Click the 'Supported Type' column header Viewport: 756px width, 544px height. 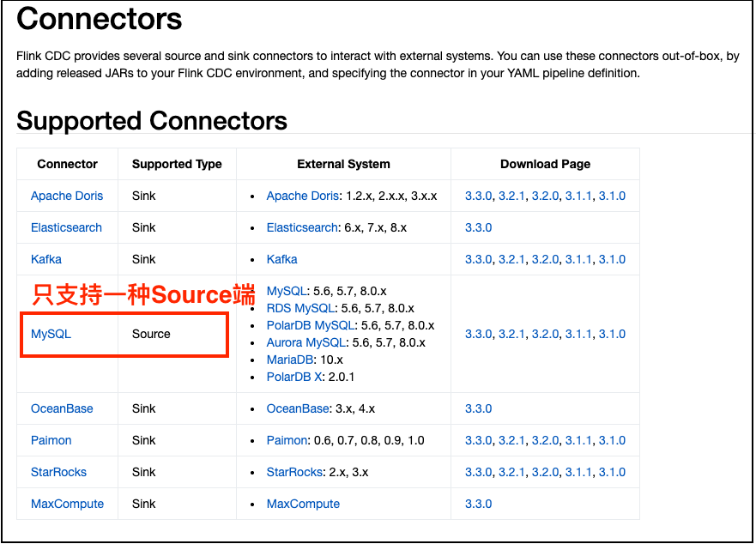tap(177, 164)
